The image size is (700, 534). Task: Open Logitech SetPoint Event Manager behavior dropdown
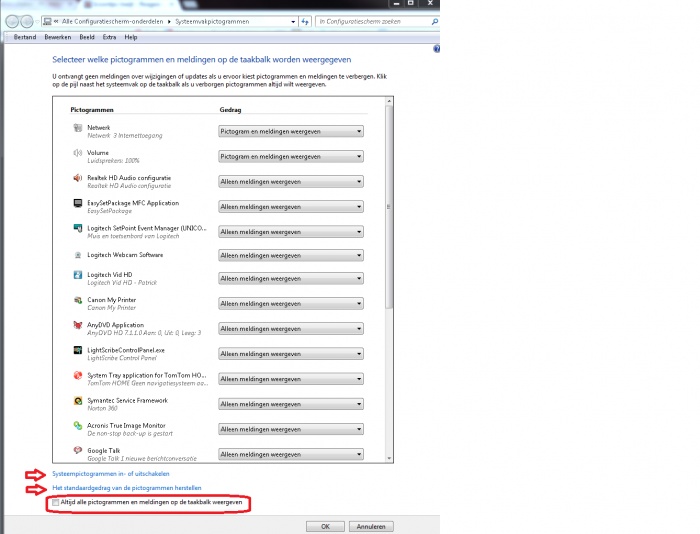pyautogui.click(x=291, y=232)
